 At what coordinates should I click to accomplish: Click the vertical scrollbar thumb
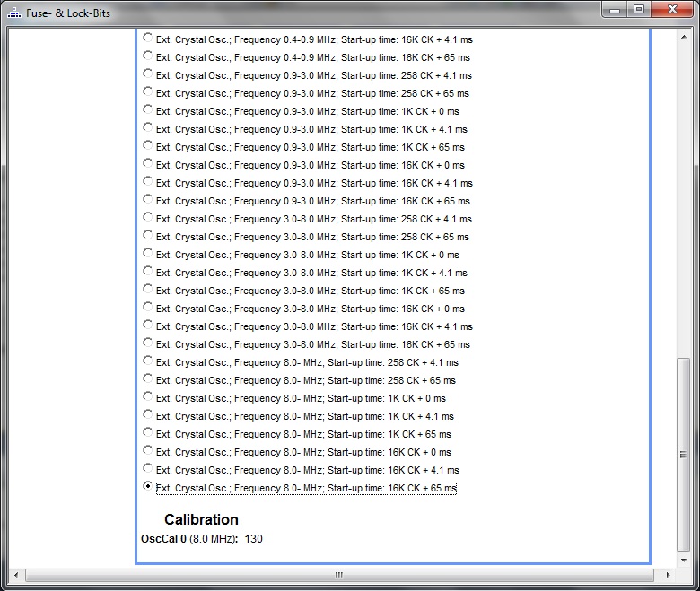684,455
